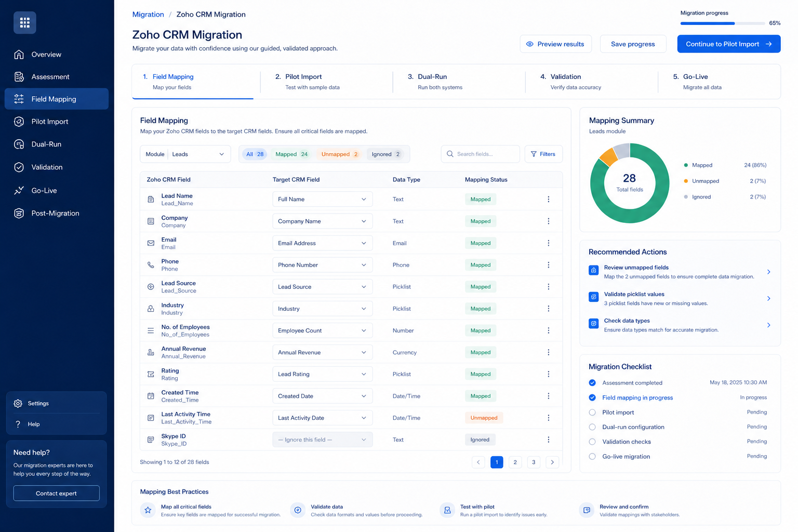Image resolution: width=798 pixels, height=532 pixels.
Task: Click the Validation checkmark sidebar icon
Action: (19, 167)
